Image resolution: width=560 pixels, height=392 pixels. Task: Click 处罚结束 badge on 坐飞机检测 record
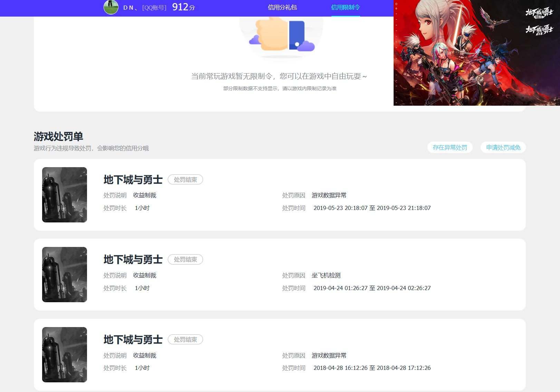(x=185, y=259)
